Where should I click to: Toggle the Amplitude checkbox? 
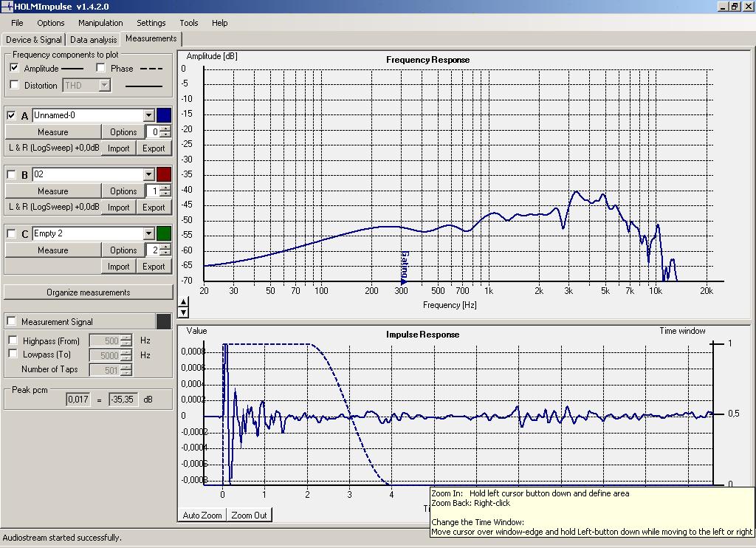pos(15,68)
